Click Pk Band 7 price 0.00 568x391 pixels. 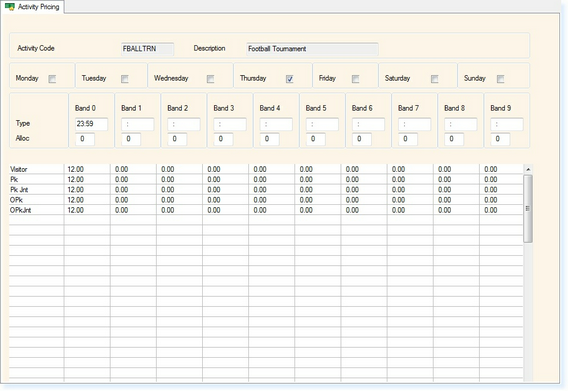(398, 179)
